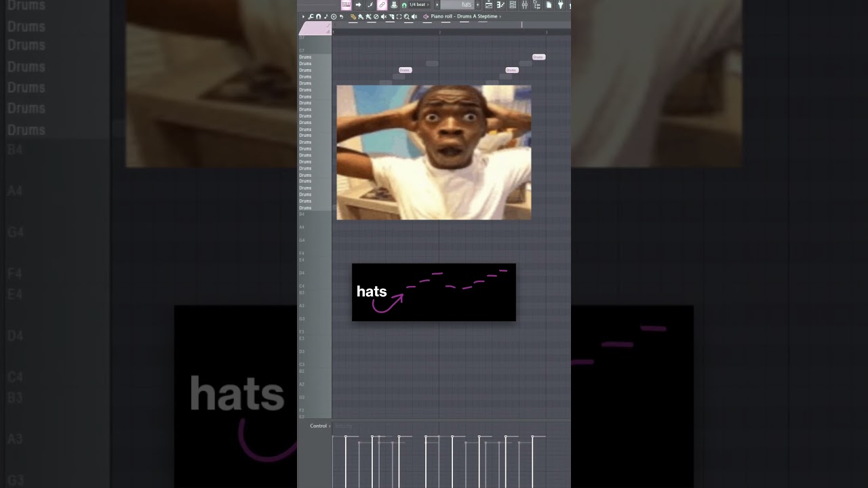Select the Mute tool
Image resolution: width=868 pixels, height=488 pixels.
384,16
